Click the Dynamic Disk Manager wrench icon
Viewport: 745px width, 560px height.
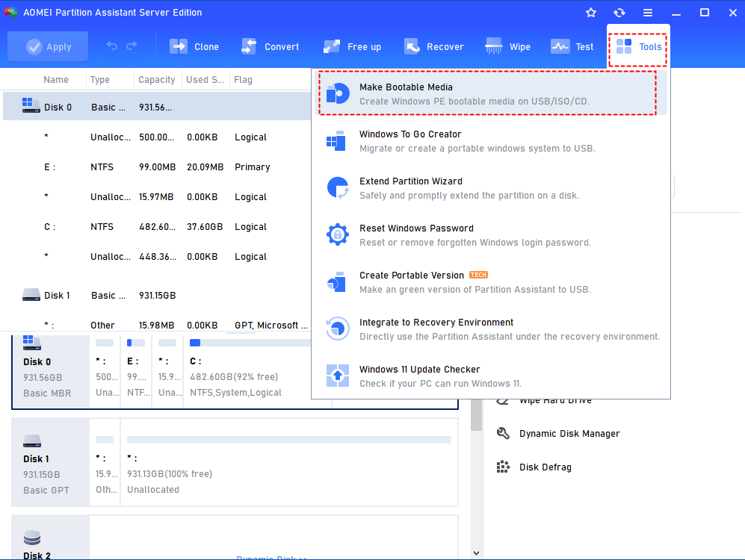click(503, 433)
